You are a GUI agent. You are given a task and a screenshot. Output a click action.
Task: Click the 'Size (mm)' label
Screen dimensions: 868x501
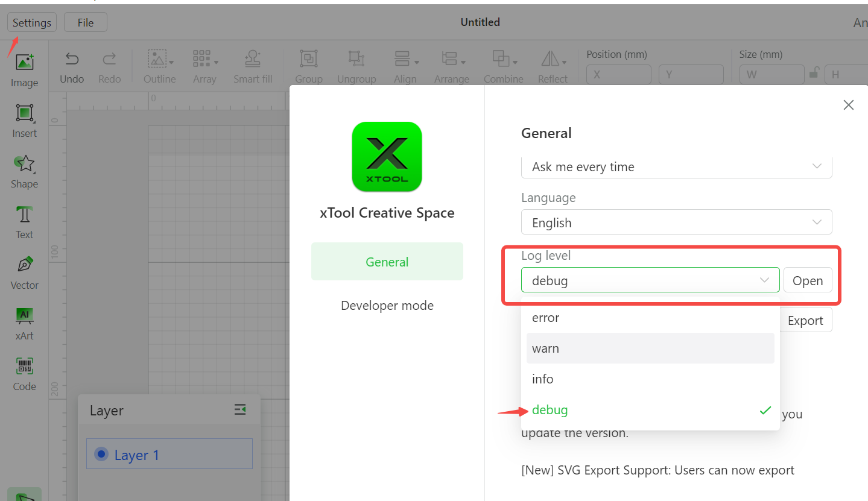pyautogui.click(x=761, y=54)
